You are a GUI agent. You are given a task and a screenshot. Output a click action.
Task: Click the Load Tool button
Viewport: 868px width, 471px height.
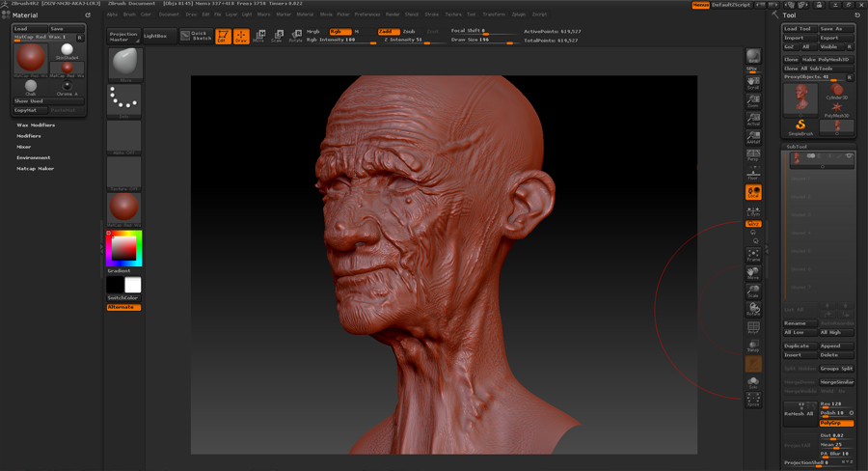(800, 29)
